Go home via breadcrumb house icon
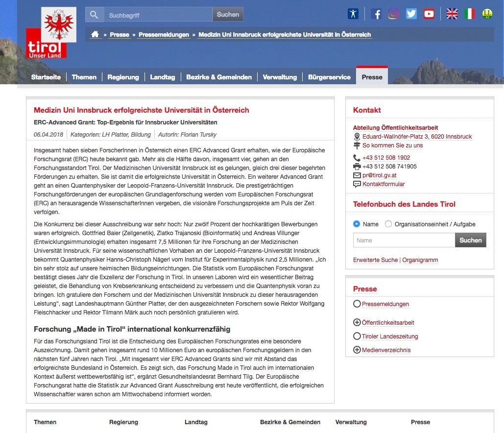The height and width of the screenshot is (433, 504). coord(95,34)
